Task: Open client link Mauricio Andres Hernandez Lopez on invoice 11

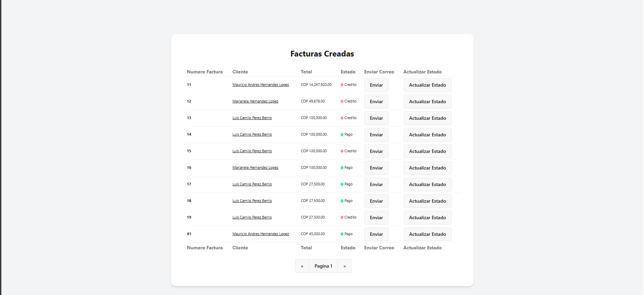Action: [260, 85]
